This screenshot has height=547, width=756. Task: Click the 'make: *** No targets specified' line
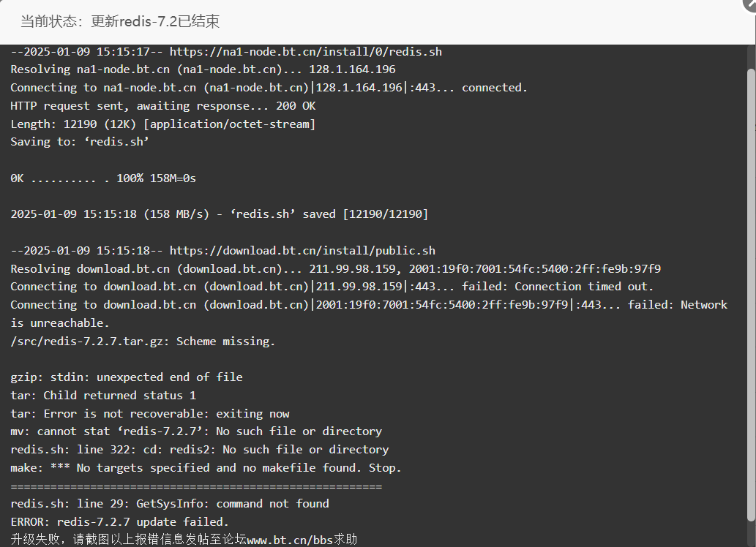[x=206, y=467]
